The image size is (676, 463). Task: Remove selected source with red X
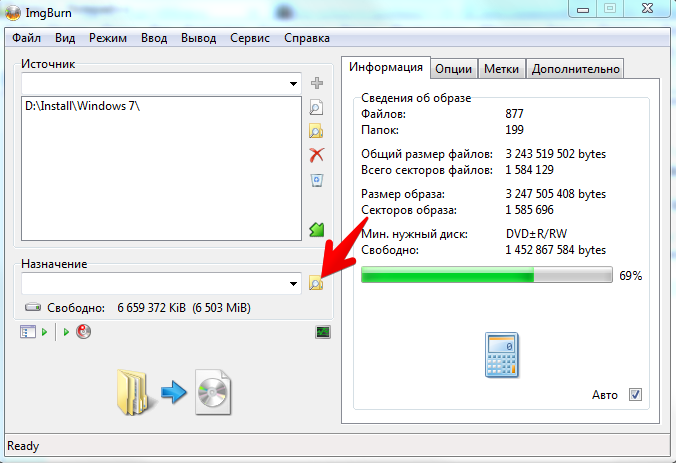tap(317, 155)
